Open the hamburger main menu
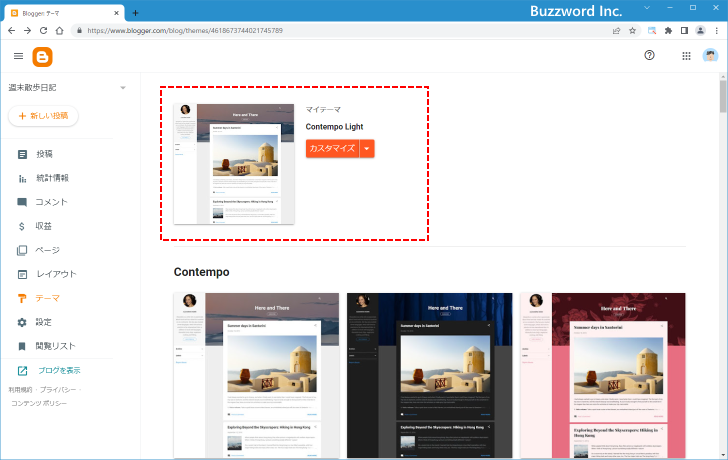Screen dimensions: 728x460 (x=19, y=56)
